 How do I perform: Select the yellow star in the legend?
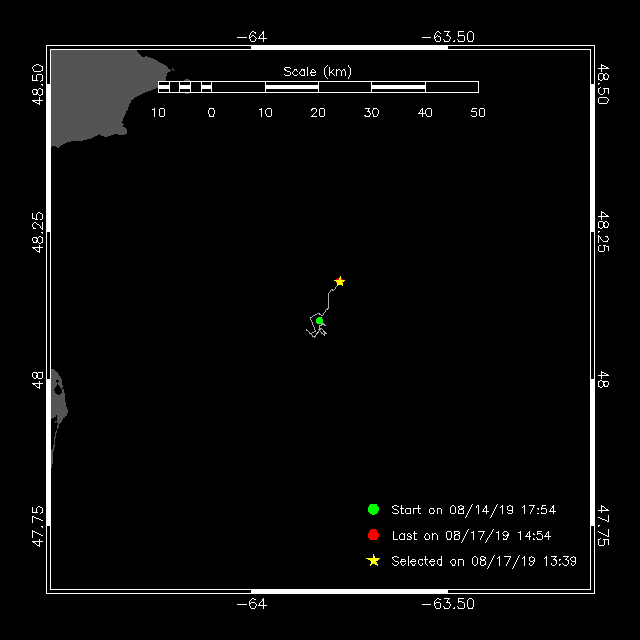pyautogui.click(x=373, y=561)
